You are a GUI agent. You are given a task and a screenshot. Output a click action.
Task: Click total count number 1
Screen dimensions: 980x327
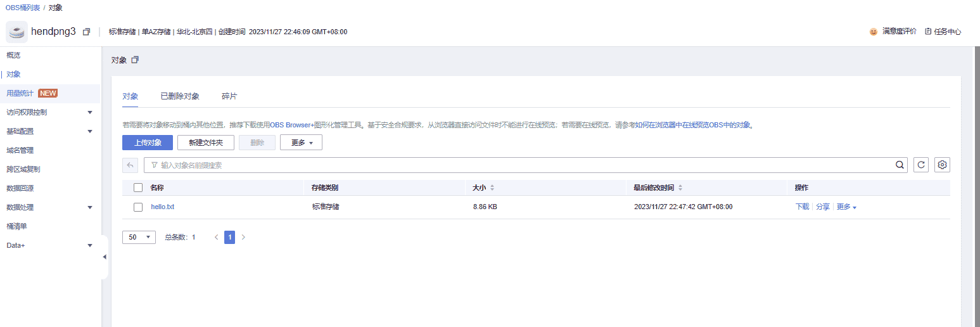click(194, 237)
